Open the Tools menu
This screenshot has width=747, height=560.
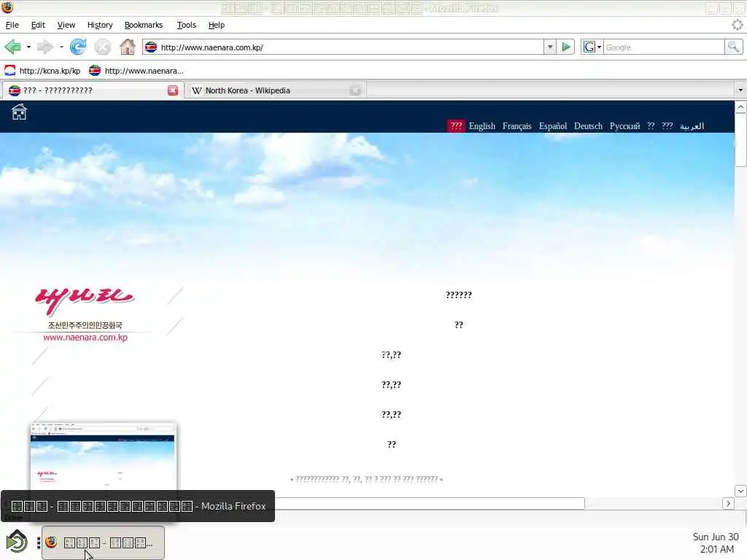click(x=186, y=25)
